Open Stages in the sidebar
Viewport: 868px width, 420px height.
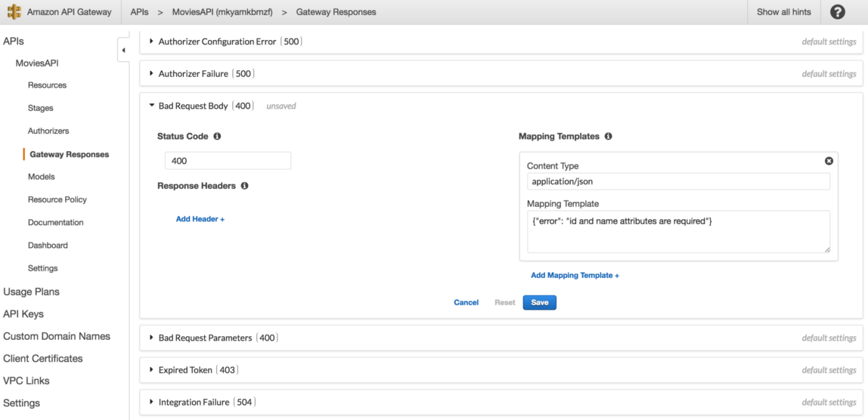[x=41, y=108]
